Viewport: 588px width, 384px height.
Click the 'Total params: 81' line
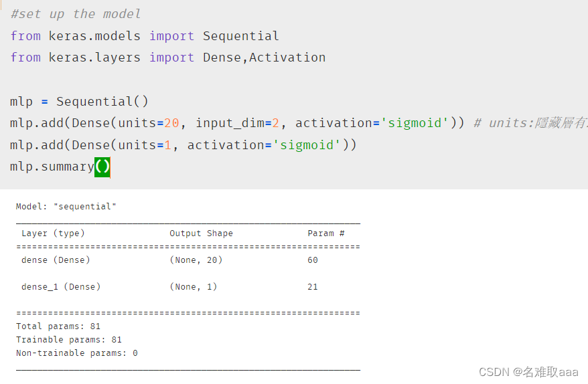click(58, 326)
